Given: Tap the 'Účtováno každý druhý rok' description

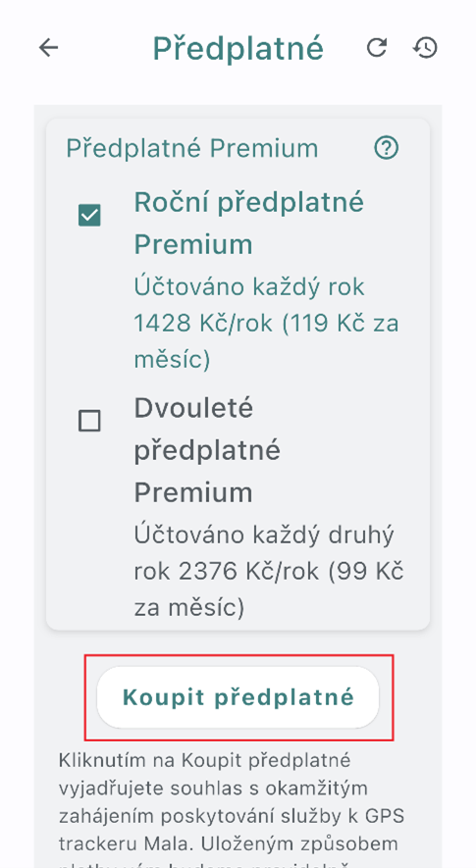Looking at the screenshot, I should 264,552.
